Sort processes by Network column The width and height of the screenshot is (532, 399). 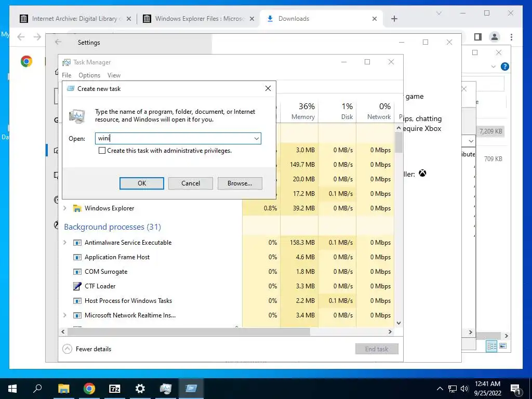(376, 111)
